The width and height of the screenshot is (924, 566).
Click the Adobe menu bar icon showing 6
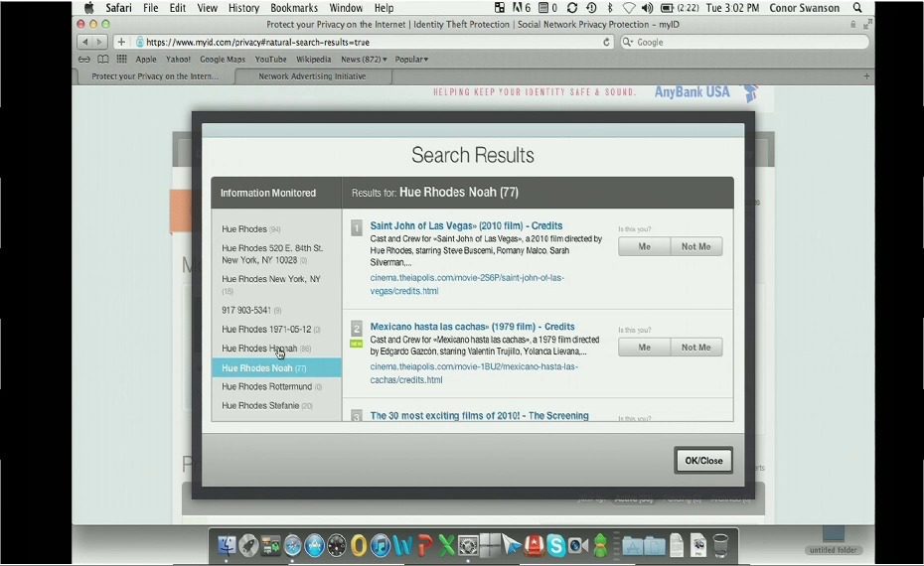pyautogui.click(x=521, y=8)
